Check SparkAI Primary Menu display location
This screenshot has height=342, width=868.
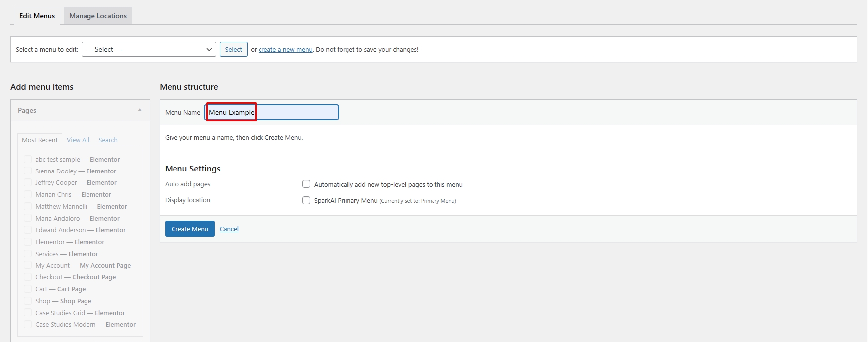pyautogui.click(x=306, y=200)
